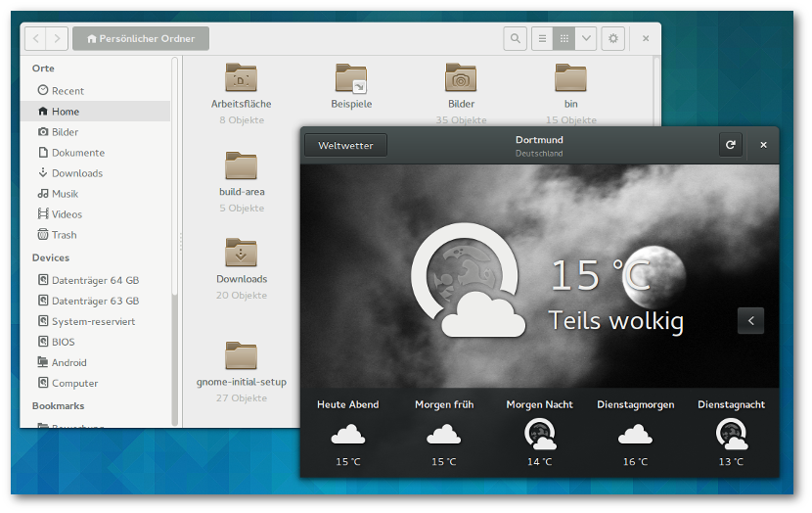Click the Dienstagnacht forecast icon
The width and height of the screenshot is (812, 513).
(731, 433)
